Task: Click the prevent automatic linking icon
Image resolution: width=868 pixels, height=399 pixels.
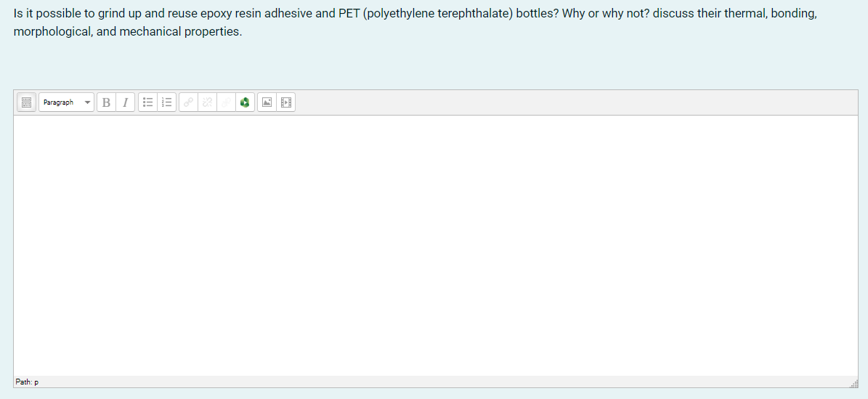Action: (227, 102)
